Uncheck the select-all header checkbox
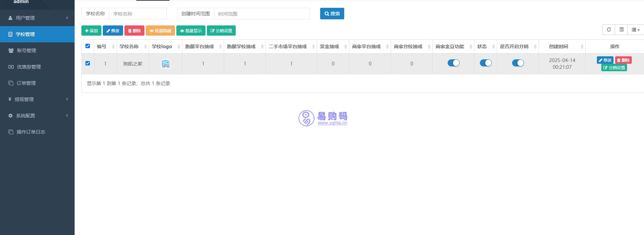 [x=88, y=46]
